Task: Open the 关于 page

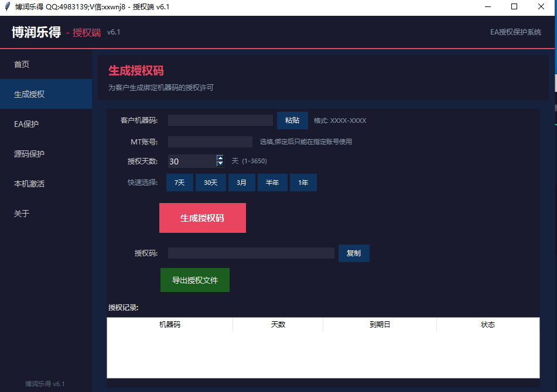Action: [x=46, y=213]
